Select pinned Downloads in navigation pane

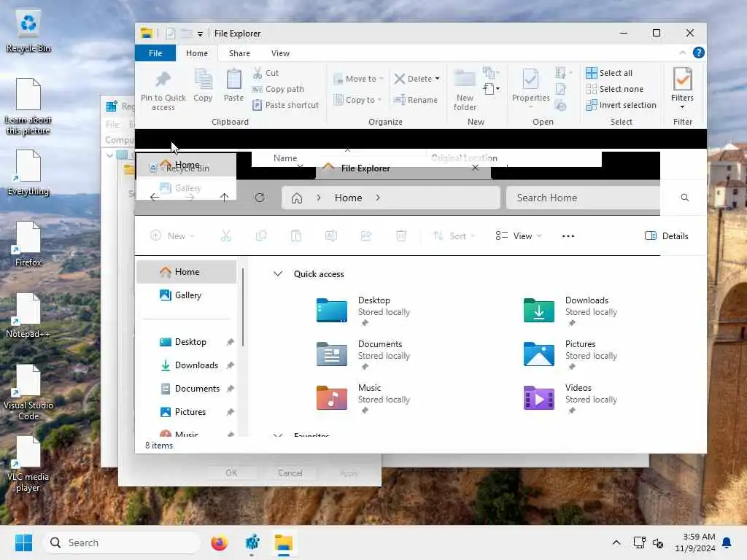coord(186,365)
